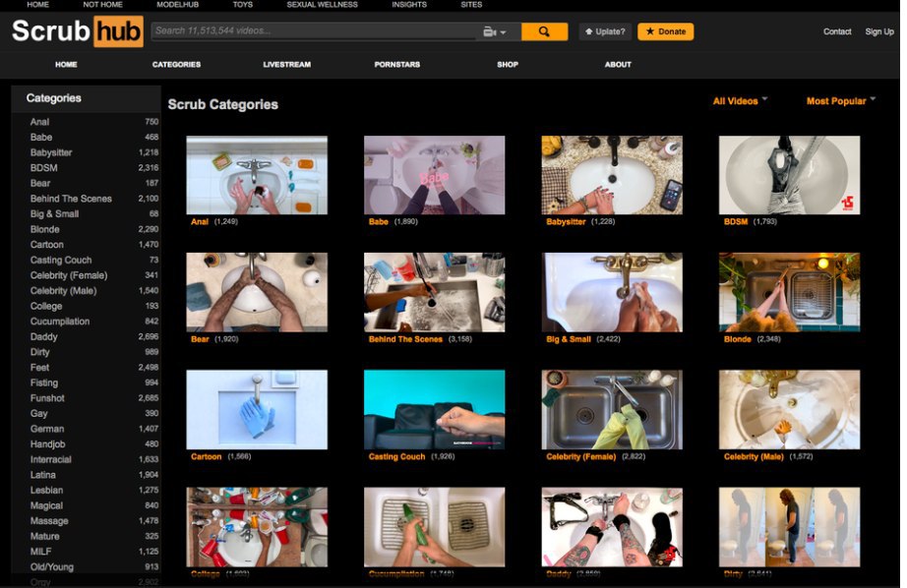The image size is (907, 588).
Task: Open the Behind The Scenes thumbnail
Action: 435,292
